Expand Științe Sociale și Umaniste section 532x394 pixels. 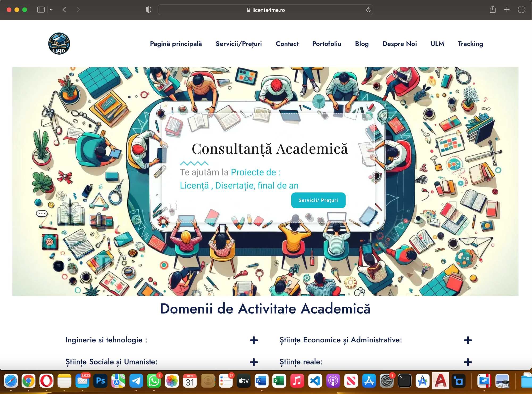pyautogui.click(x=161, y=362)
